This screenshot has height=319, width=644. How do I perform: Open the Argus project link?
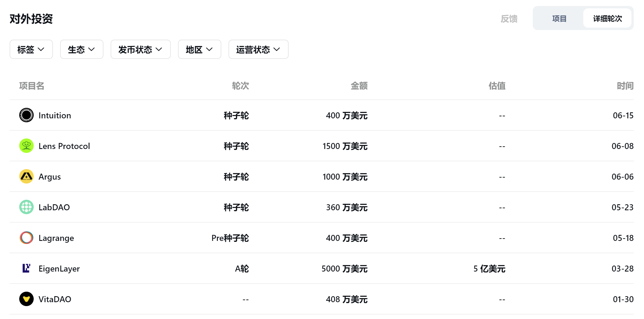pyautogui.click(x=50, y=177)
